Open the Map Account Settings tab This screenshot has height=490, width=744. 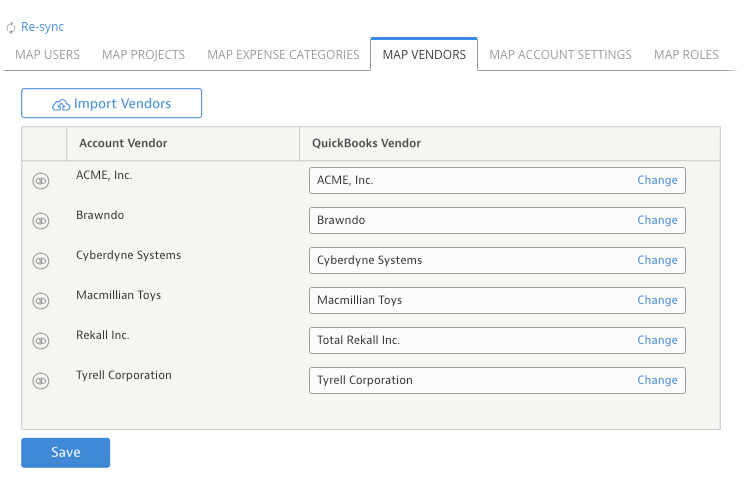pyautogui.click(x=560, y=55)
